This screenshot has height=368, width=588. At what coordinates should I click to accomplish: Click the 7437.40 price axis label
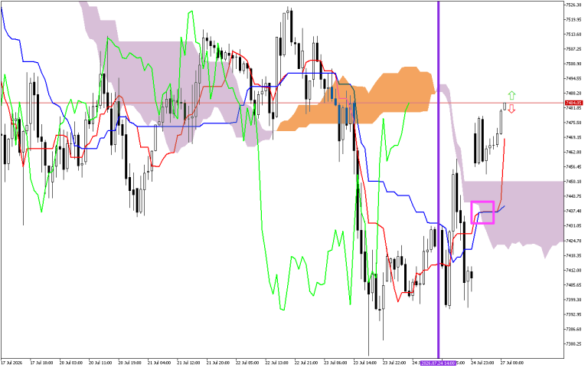[x=574, y=211]
